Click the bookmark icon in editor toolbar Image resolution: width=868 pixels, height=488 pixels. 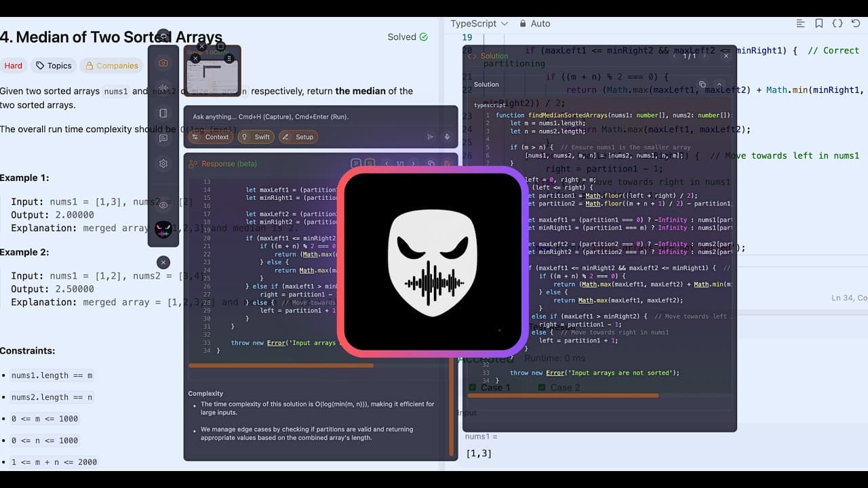tap(818, 24)
